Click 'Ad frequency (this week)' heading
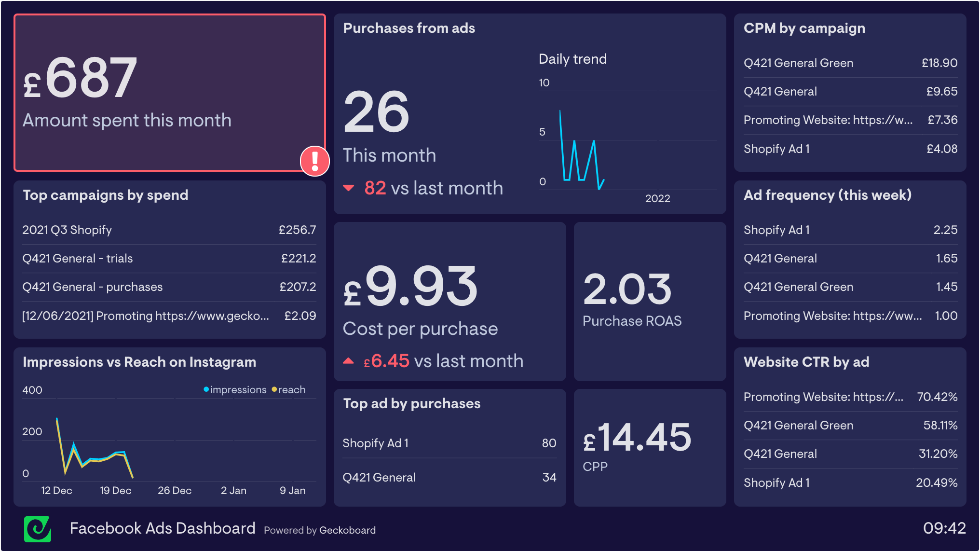This screenshot has width=980, height=551. tap(828, 195)
